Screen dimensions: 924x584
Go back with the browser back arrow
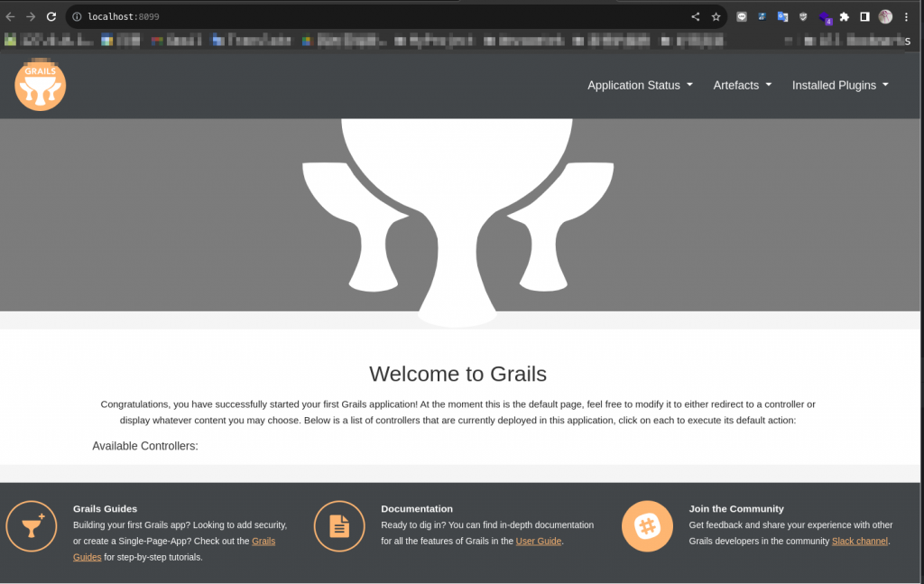(x=10, y=16)
